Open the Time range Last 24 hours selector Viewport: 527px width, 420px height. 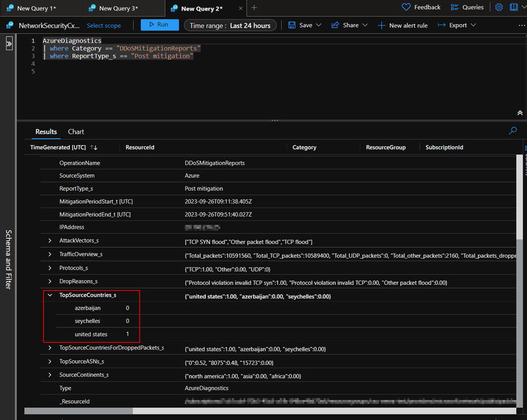pos(230,25)
